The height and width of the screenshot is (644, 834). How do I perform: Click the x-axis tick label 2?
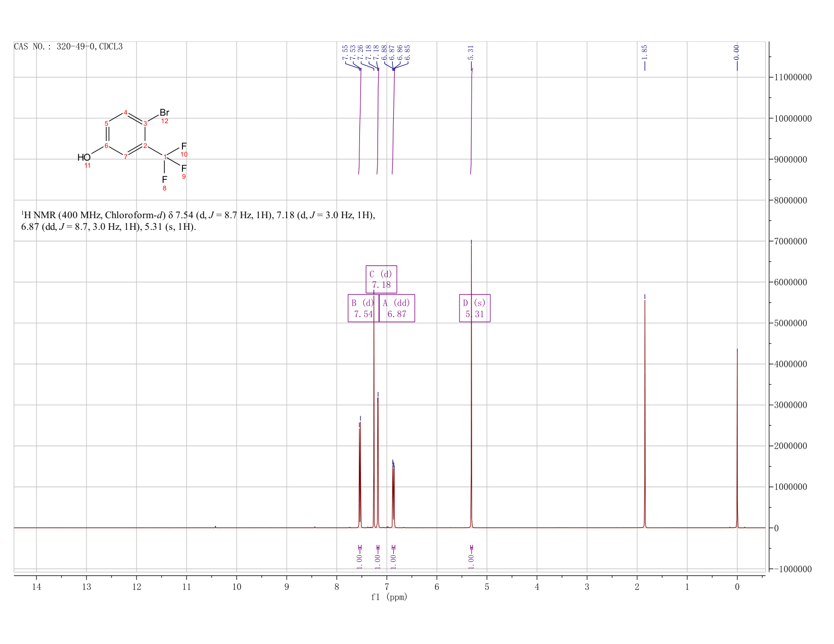tap(637, 586)
